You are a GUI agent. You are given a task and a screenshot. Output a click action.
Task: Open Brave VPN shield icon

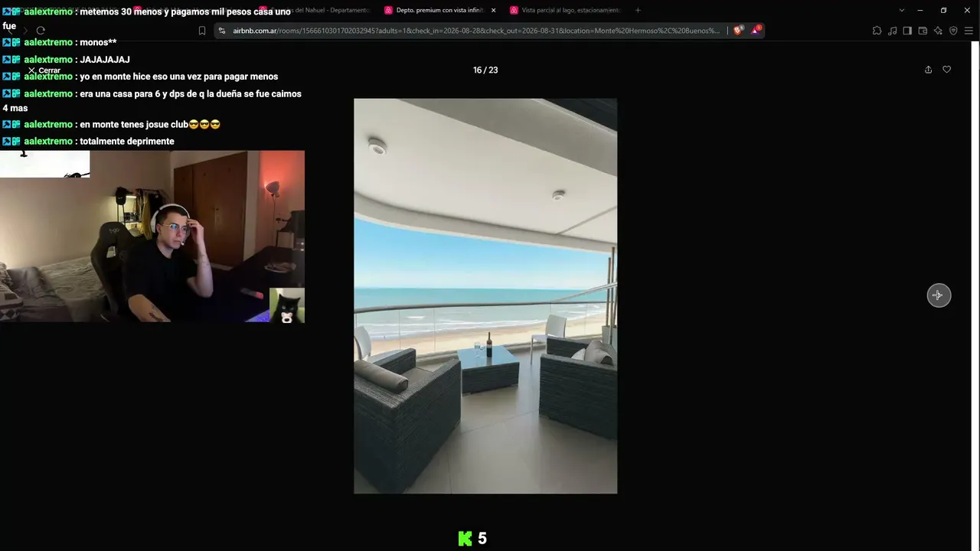[x=953, y=31]
